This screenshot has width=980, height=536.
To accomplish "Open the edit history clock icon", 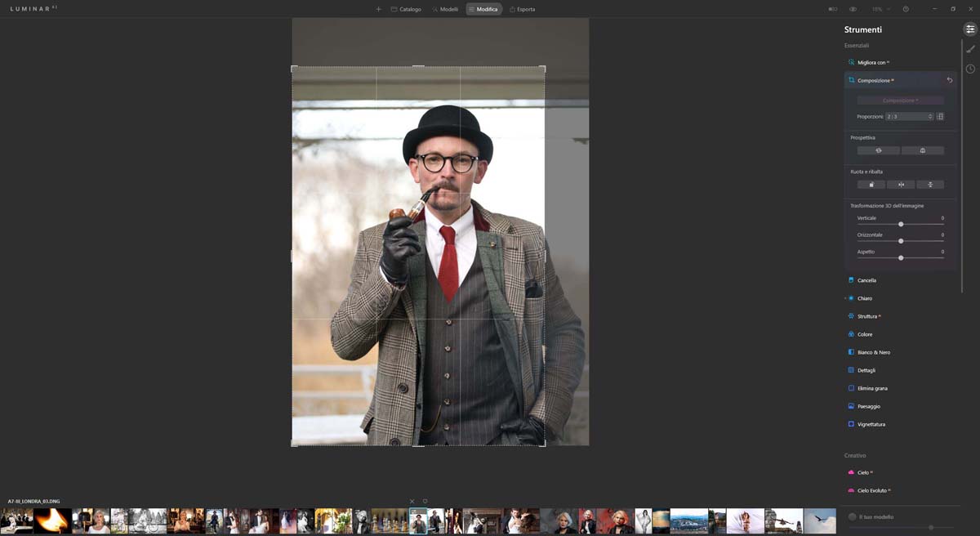I will (970, 69).
